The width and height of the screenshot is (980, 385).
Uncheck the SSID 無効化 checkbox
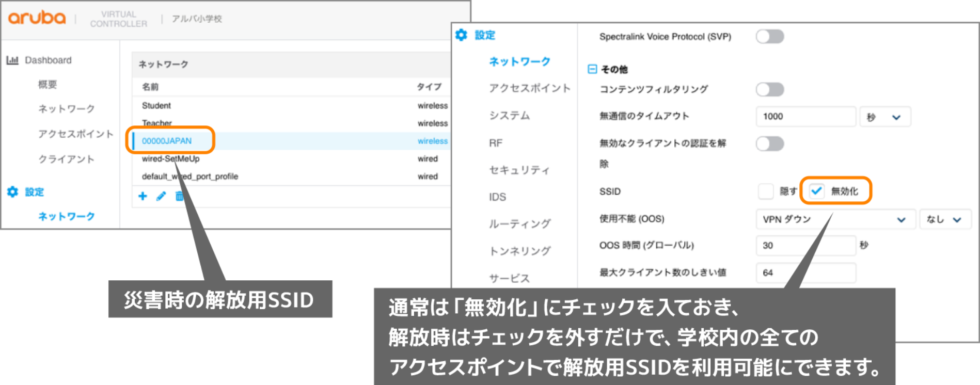click(816, 191)
